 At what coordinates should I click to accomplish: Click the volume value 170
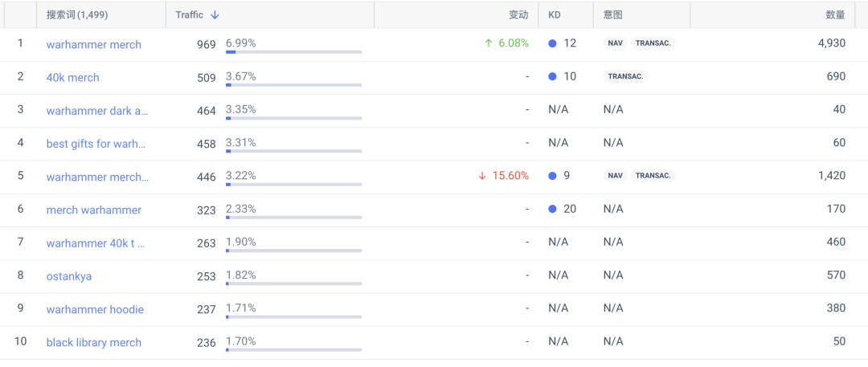[x=837, y=210]
